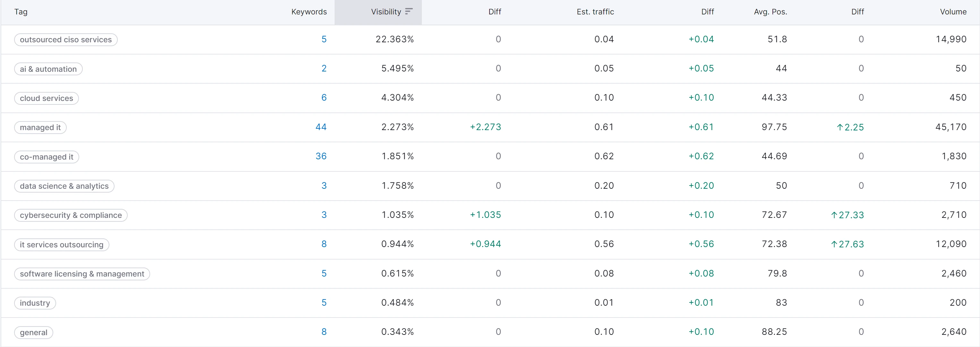
Task: Select the cloud services tag chip
Action: tap(47, 98)
